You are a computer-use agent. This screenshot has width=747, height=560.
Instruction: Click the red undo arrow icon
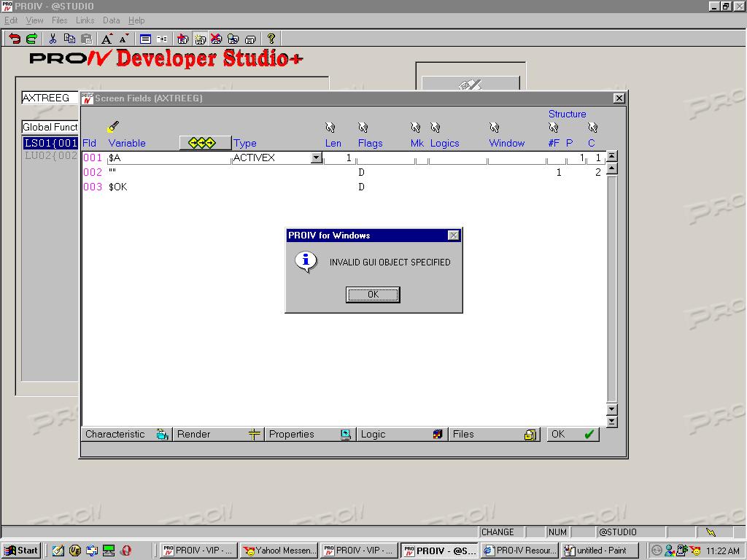point(15,39)
